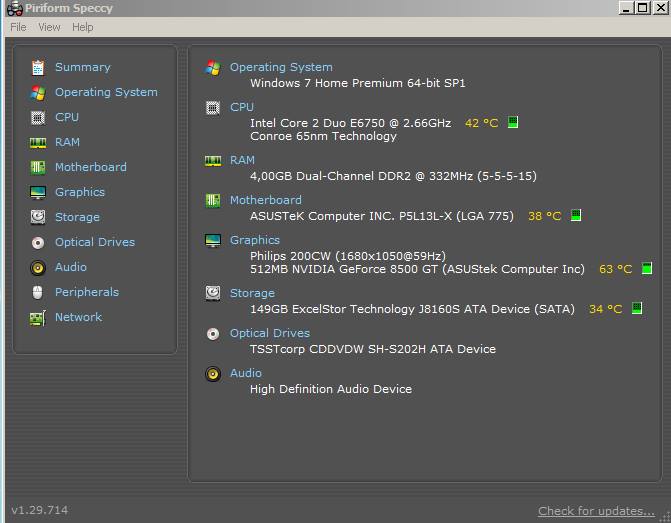Select Audio label in the sidebar
Image resolution: width=671 pixels, height=523 pixels.
tap(71, 267)
